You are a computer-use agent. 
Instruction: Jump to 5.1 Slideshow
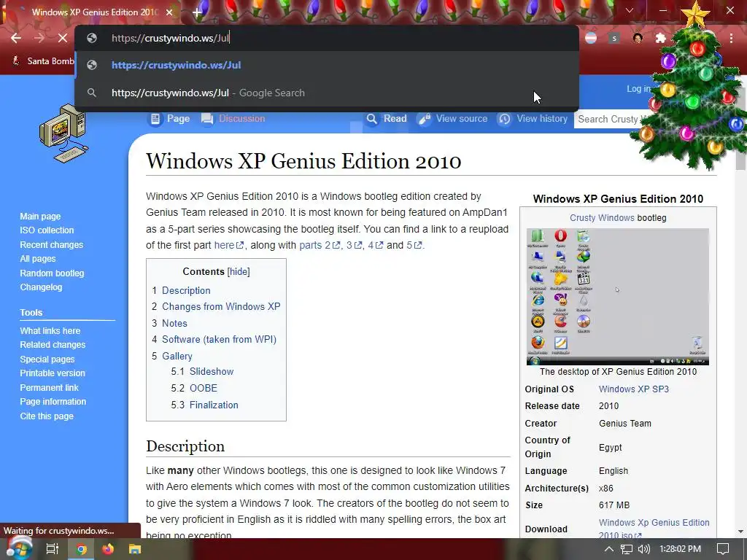[x=203, y=371]
